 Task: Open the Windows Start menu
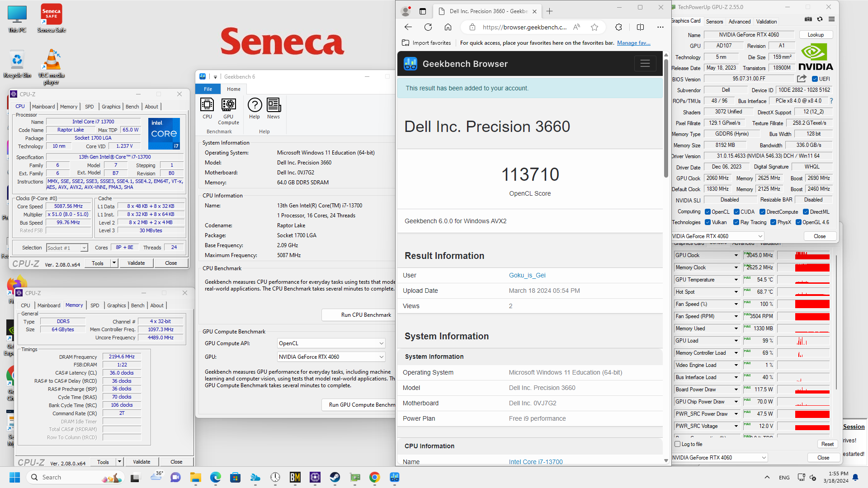click(x=15, y=477)
